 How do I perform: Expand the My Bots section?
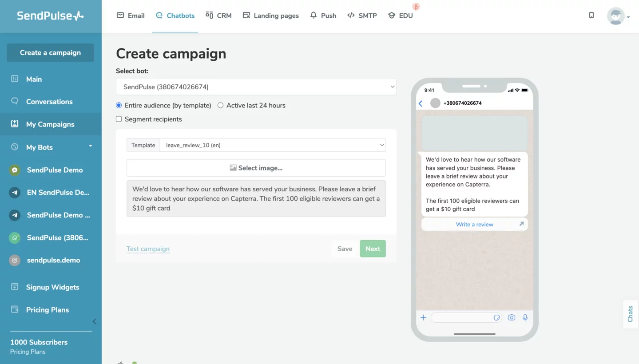pyautogui.click(x=51, y=147)
